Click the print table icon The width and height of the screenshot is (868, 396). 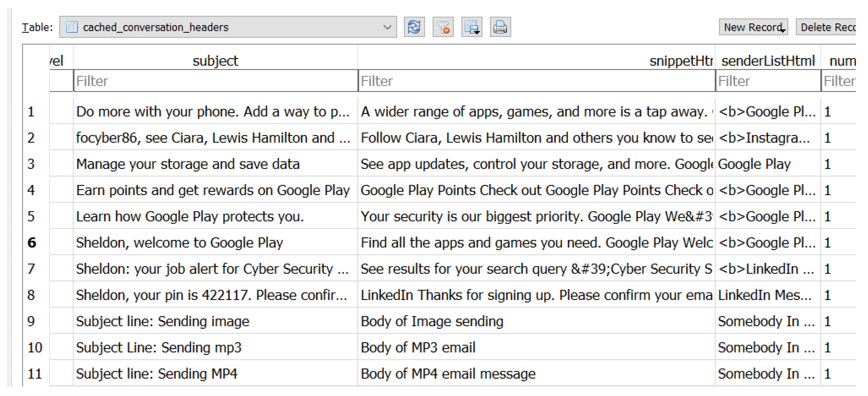500,27
